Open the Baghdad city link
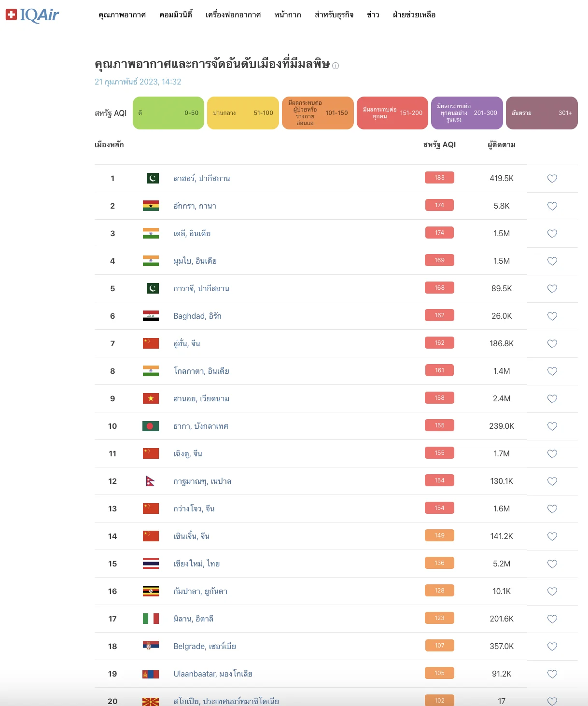Screen dimensions: 588x706 click(x=197, y=316)
